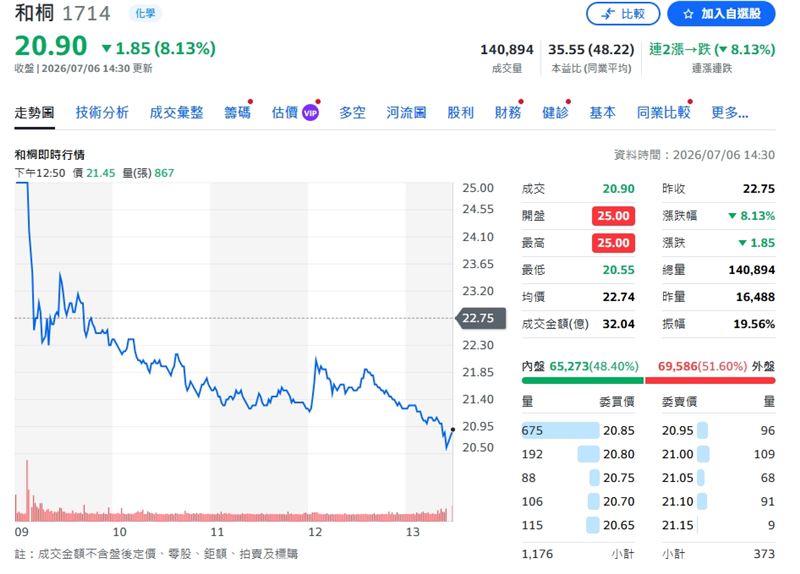This screenshot has height=574, width=800.
Task: Select the 走勢圖 tab
Action: 34,112
